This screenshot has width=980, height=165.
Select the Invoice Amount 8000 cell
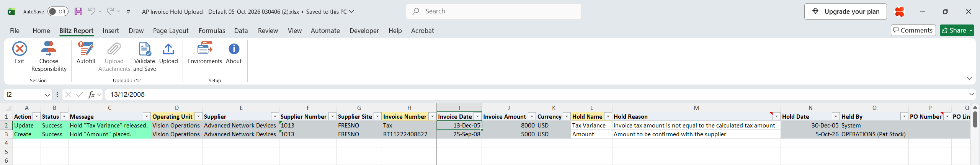(x=509, y=126)
